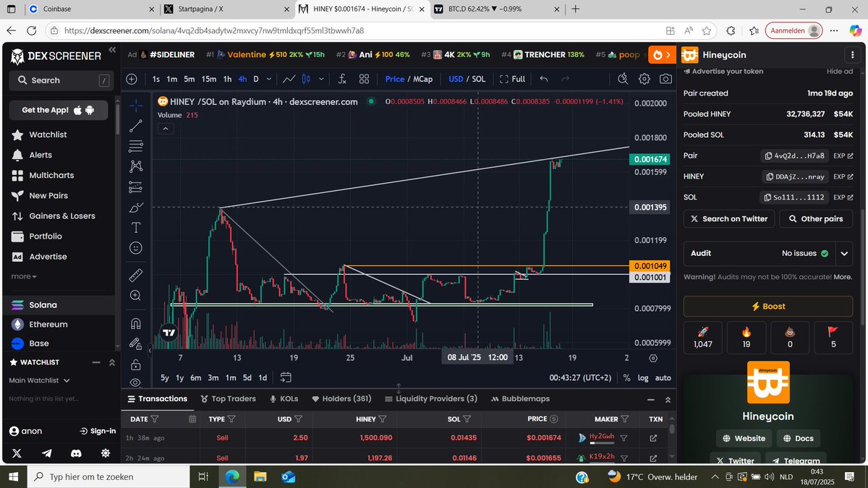Image resolution: width=868 pixels, height=488 pixels.
Task: Copy the HINEY token address DDAjZ...nray
Action: pos(796,176)
